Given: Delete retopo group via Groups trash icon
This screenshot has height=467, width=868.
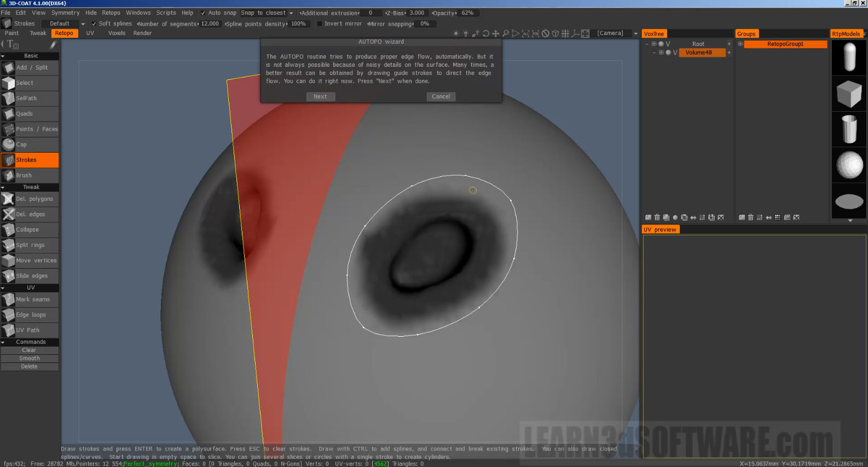Looking at the screenshot, I should click(x=751, y=217).
